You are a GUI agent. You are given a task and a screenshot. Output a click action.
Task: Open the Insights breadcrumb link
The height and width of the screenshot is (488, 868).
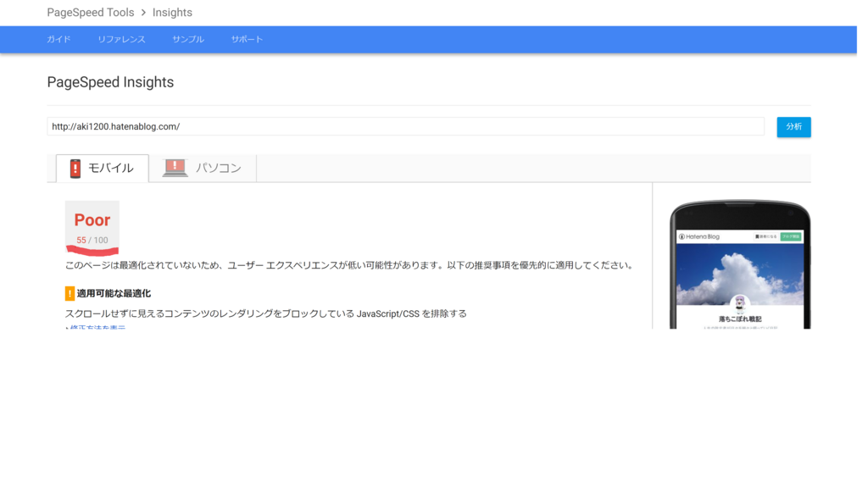pos(172,12)
